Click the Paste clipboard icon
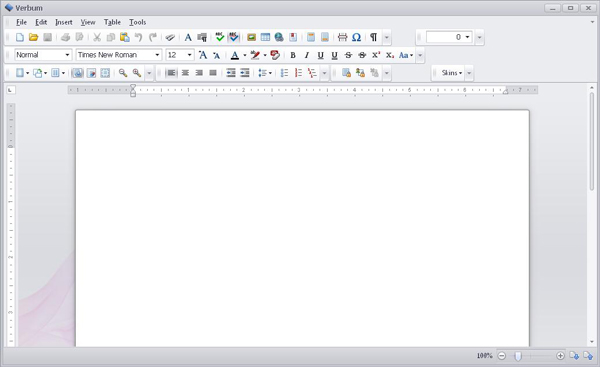Screen dimensions: 600x367 [x=124, y=37]
